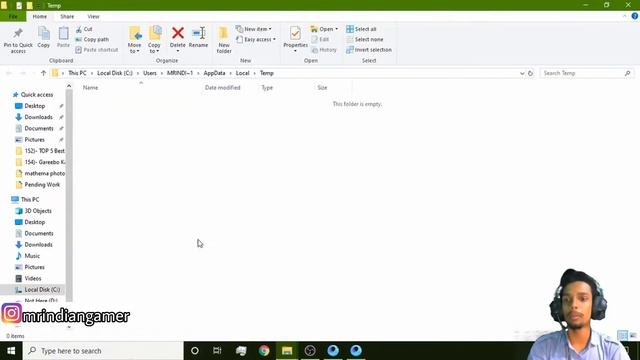Image resolution: width=640 pixels, height=360 pixels.
Task: Switch to the View ribbon tab
Action: (x=93, y=17)
